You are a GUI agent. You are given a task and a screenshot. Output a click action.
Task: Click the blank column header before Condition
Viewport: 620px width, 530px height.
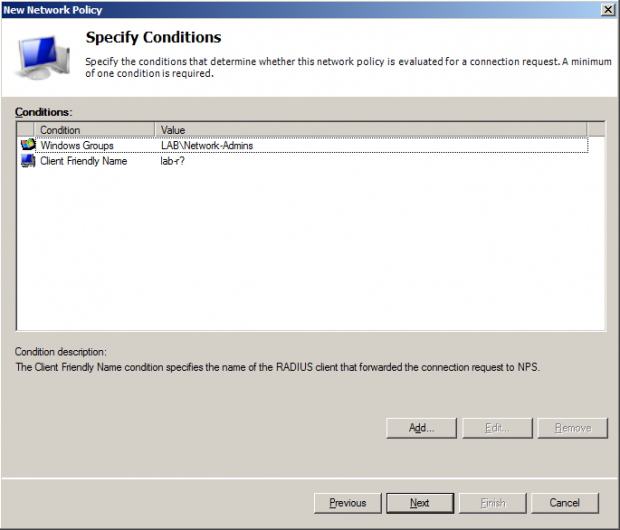(26, 130)
